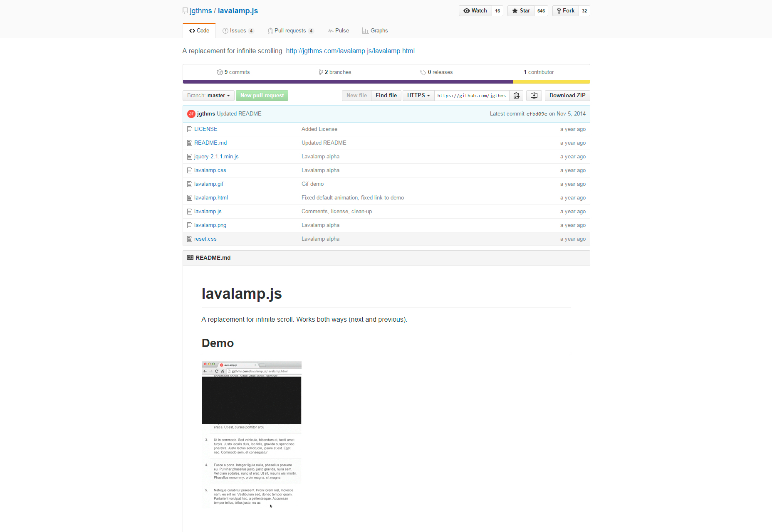This screenshot has height=532, width=772.
Task: Open the forks count 32
Action: [x=584, y=11]
